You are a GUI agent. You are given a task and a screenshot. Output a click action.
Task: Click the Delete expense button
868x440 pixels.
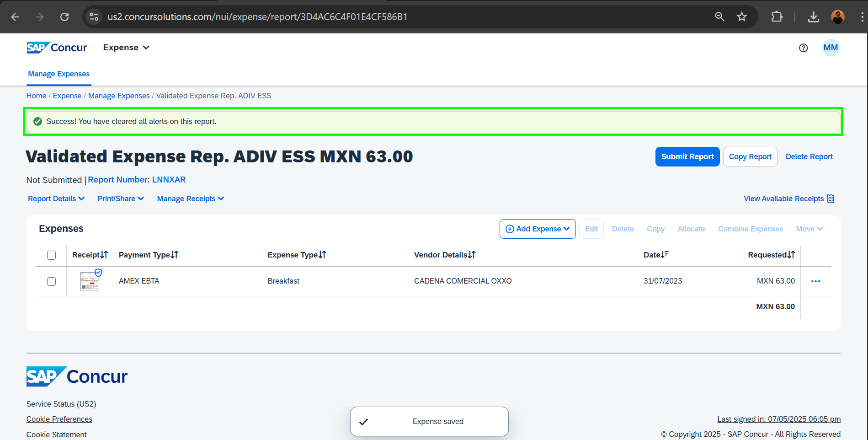[x=623, y=229]
